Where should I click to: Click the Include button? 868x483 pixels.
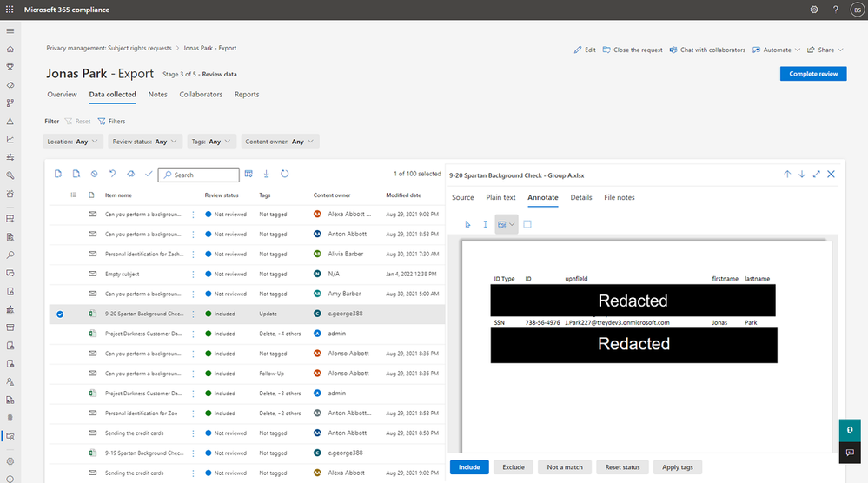point(469,467)
